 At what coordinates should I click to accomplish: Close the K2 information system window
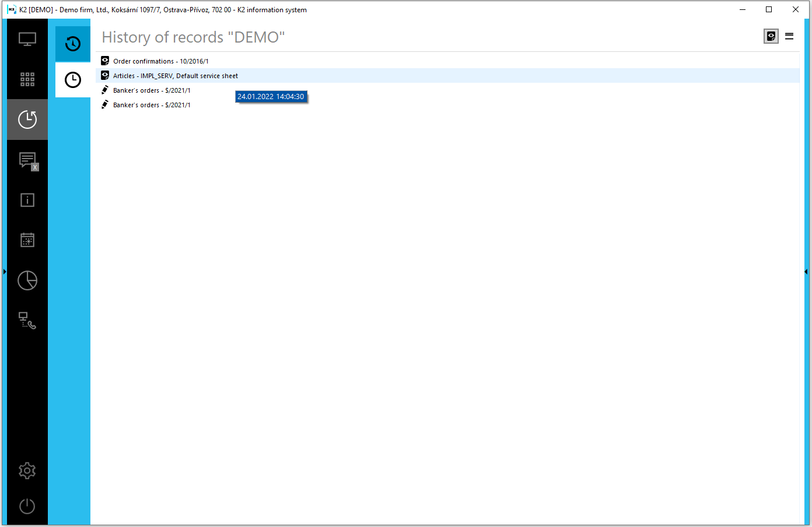(x=796, y=9)
